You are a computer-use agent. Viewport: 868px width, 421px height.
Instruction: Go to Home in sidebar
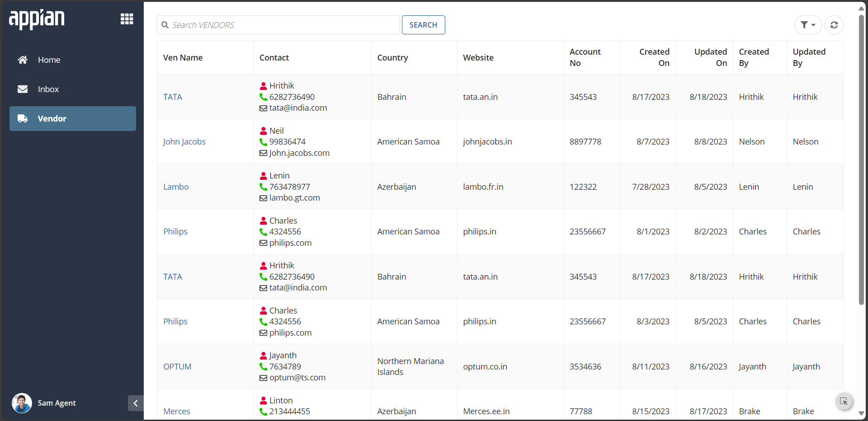click(73, 60)
